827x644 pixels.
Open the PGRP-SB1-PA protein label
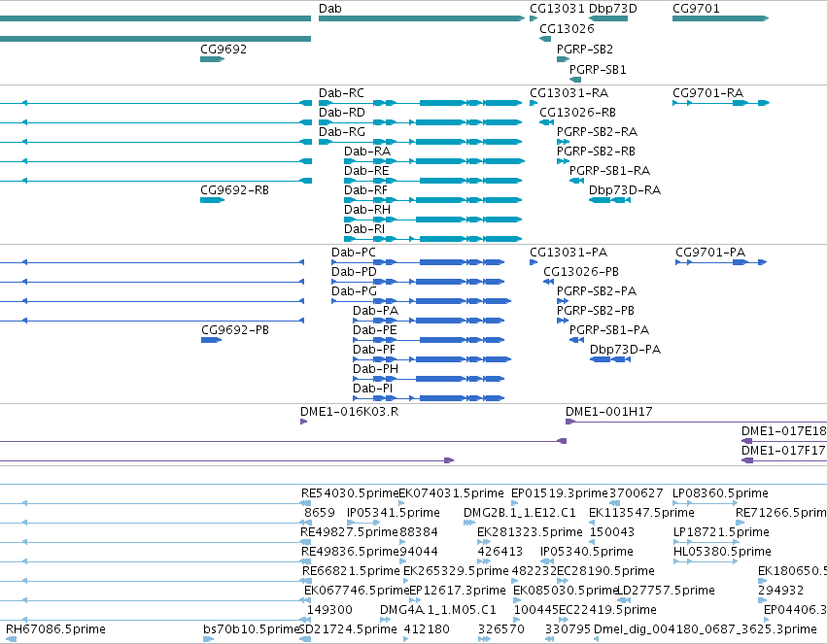(x=609, y=331)
